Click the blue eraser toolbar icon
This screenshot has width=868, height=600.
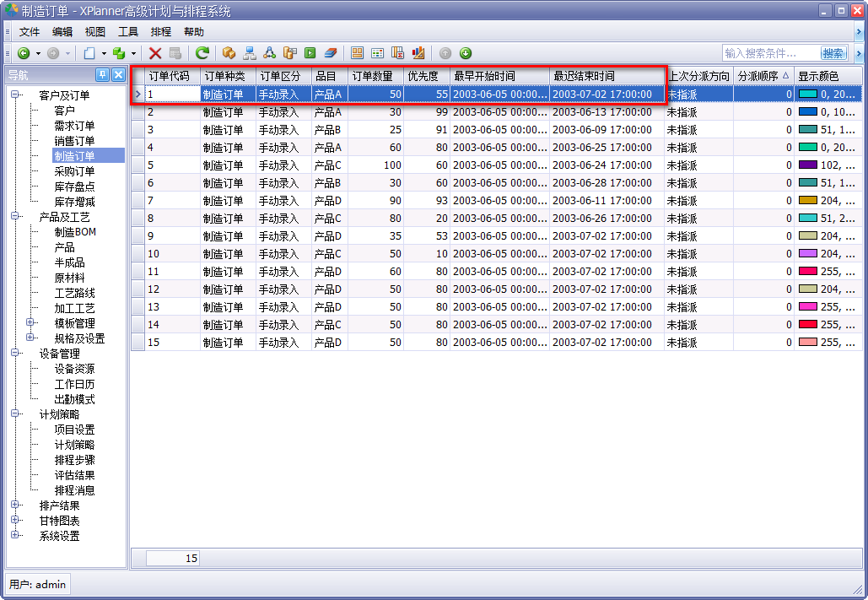(x=331, y=53)
